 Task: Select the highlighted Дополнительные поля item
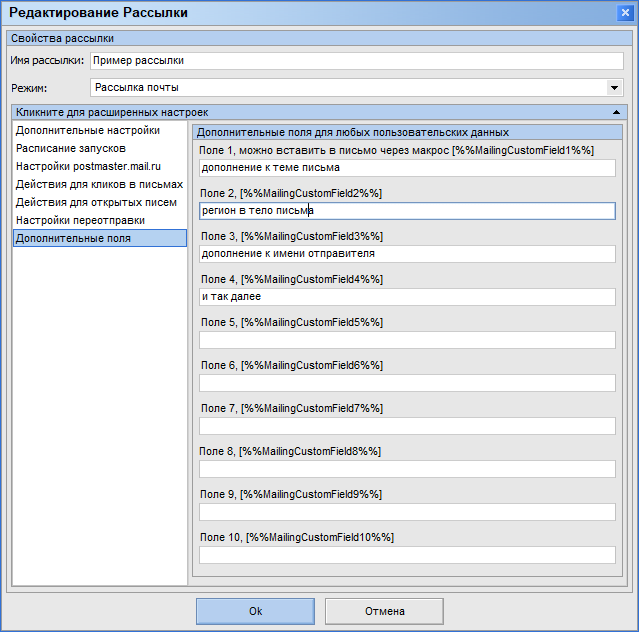pyautogui.click(x=100, y=238)
